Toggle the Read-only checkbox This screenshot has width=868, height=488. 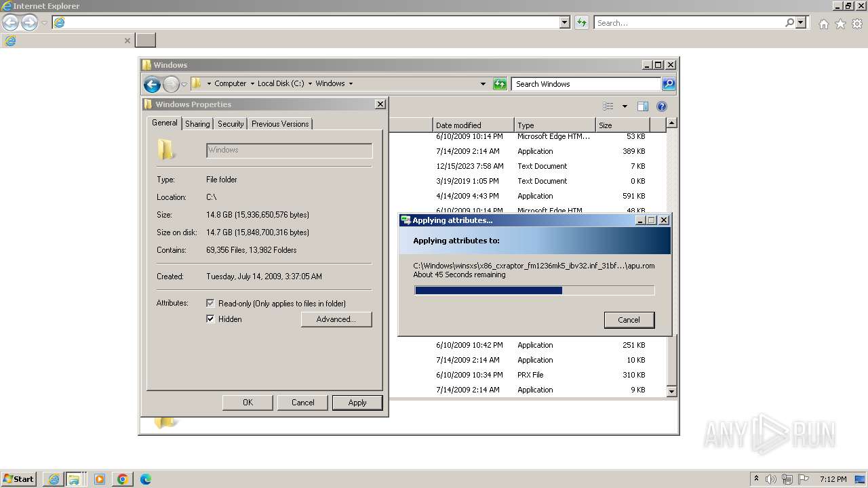coord(210,304)
